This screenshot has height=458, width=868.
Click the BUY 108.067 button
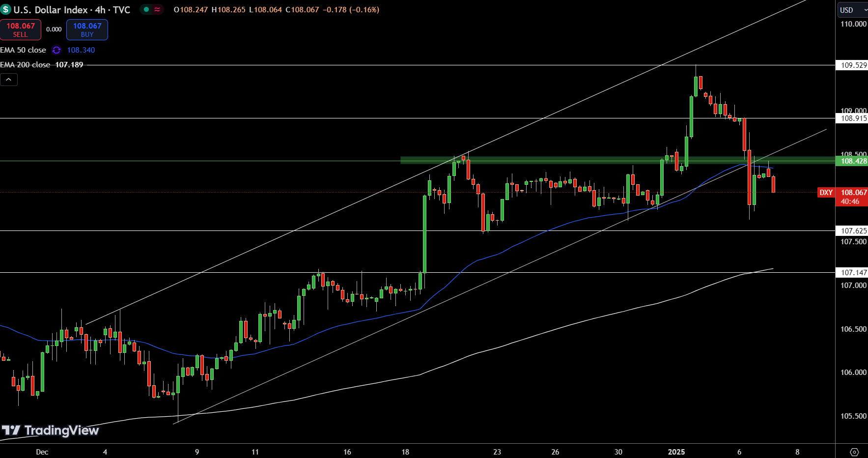point(87,30)
